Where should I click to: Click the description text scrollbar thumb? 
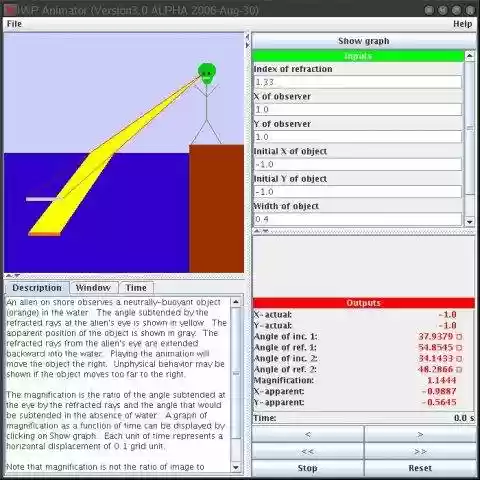pos(236,373)
